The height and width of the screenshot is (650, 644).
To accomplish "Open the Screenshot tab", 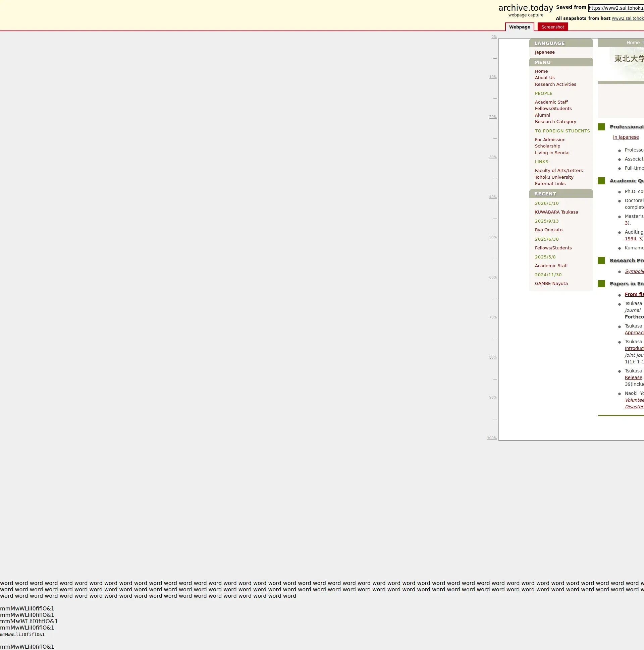I will pyautogui.click(x=552, y=27).
